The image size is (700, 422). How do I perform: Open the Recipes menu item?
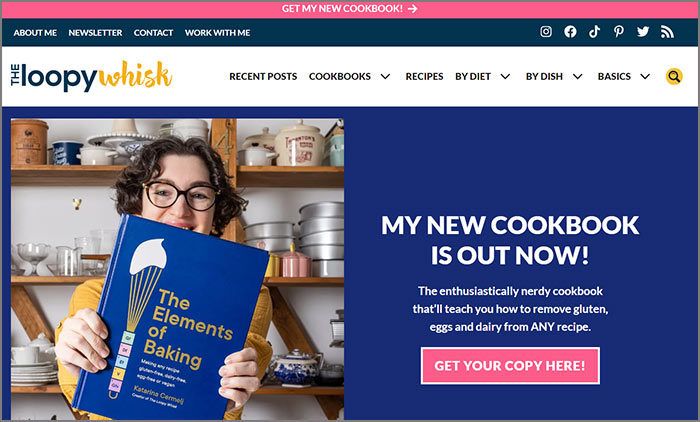(x=424, y=76)
